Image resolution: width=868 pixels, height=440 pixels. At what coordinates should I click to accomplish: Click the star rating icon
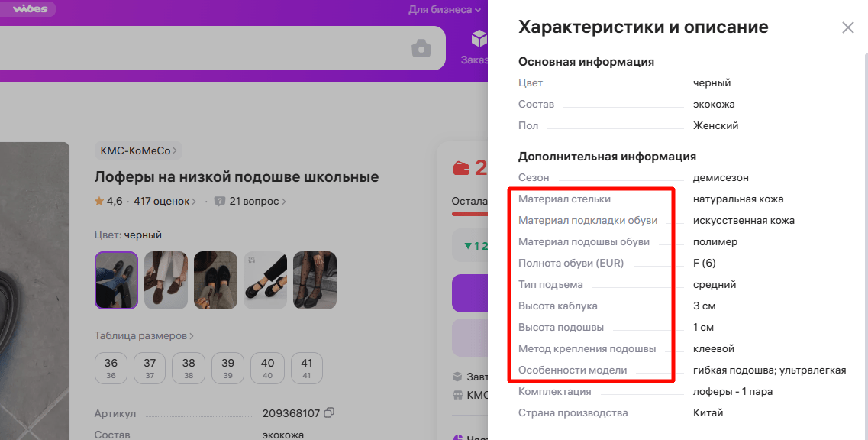click(99, 201)
